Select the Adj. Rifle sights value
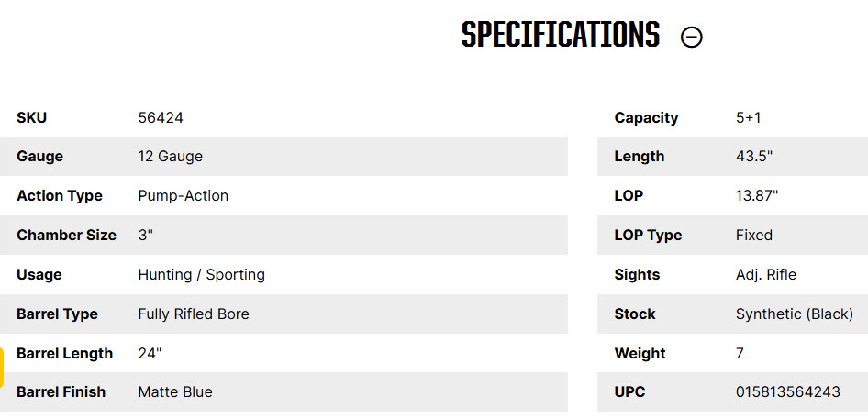The height and width of the screenshot is (418, 868). click(766, 275)
